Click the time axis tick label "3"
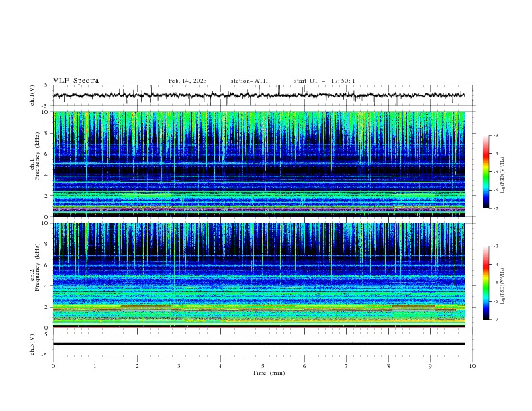 click(179, 366)
